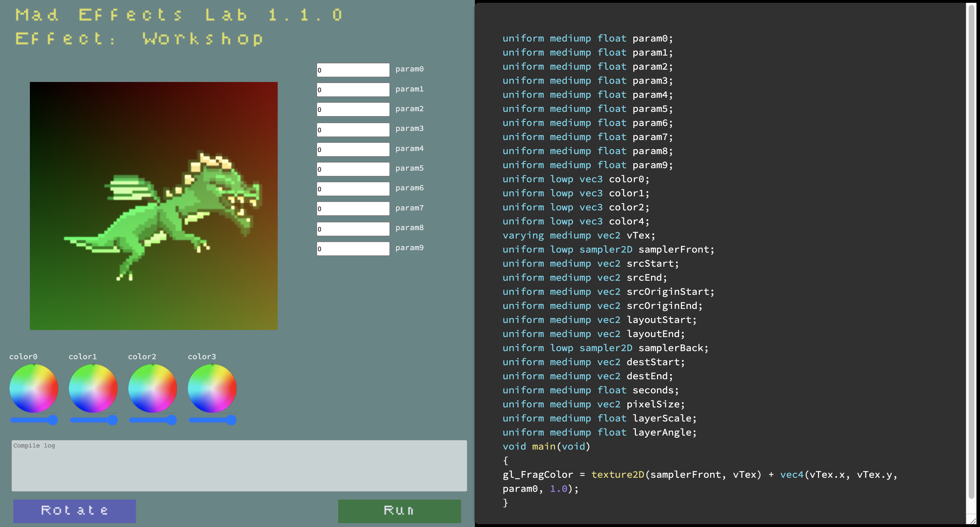
Task: Click the 'layerScale' declaration line
Action: pyautogui.click(x=600, y=419)
